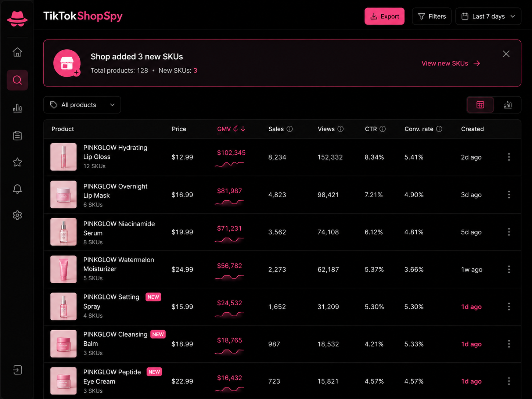Viewport: 532px width, 399px height.
Task: Open the clipboard reports sidebar icon
Action: click(x=17, y=136)
